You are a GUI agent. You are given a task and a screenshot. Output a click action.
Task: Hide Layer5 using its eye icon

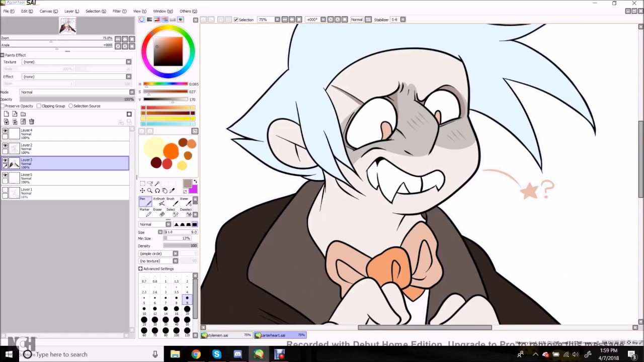tap(5, 175)
